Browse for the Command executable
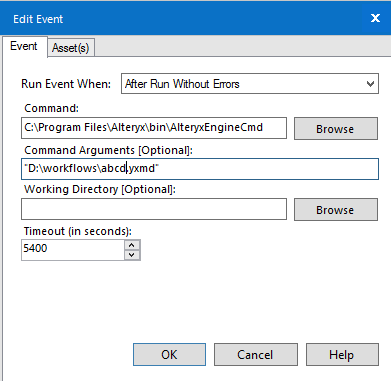Image resolution: width=391 pixels, height=381 pixels. pos(336,129)
